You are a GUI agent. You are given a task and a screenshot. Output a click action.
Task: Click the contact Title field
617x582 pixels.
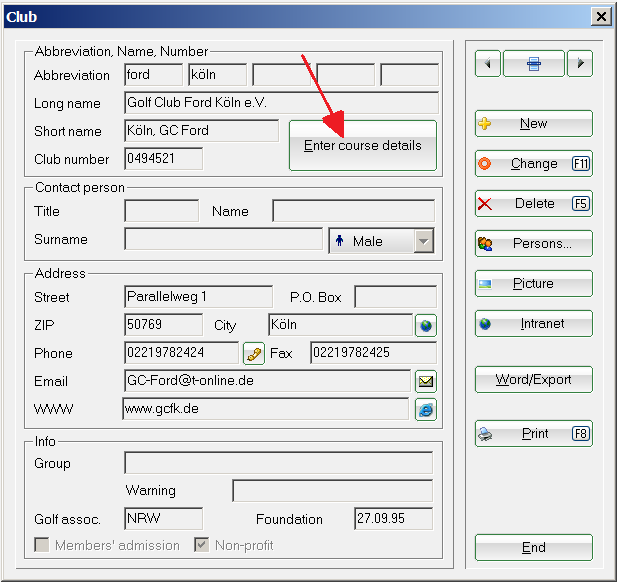pos(161,211)
